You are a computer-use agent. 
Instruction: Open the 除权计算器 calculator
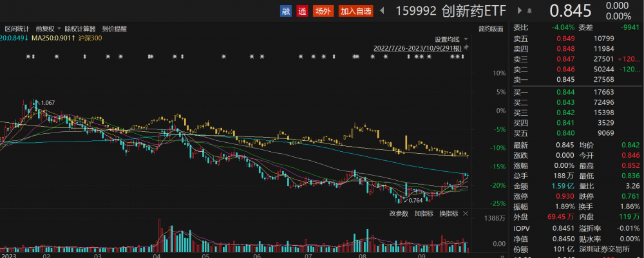pos(80,29)
